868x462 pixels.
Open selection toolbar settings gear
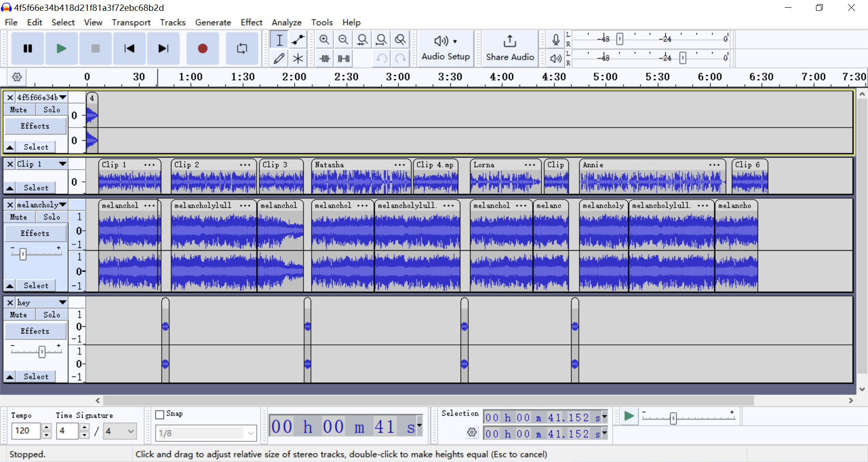pyautogui.click(x=472, y=432)
